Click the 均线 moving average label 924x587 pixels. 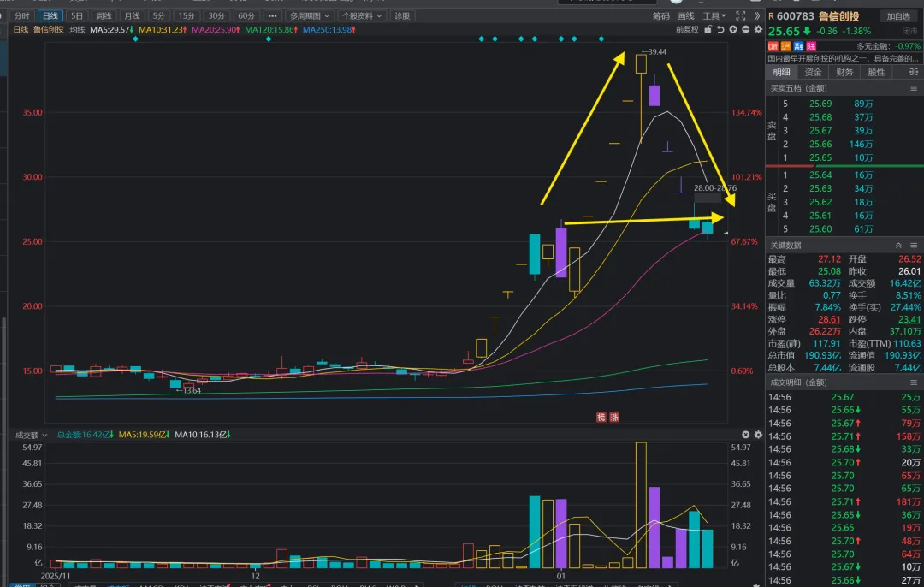pyautogui.click(x=77, y=29)
